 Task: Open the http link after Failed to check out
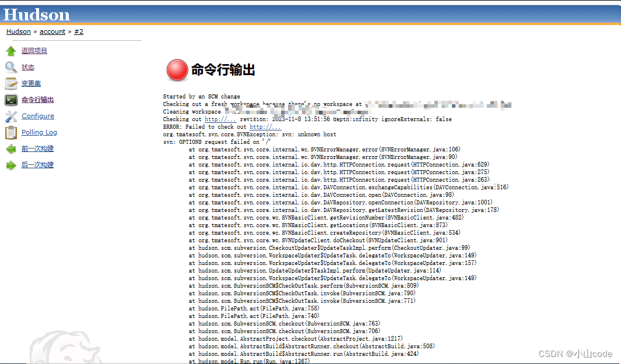[x=265, y=126]
